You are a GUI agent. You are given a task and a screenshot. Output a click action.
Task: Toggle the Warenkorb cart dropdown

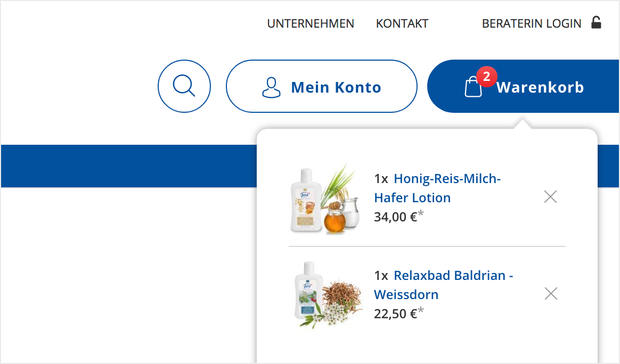point(540,87)
